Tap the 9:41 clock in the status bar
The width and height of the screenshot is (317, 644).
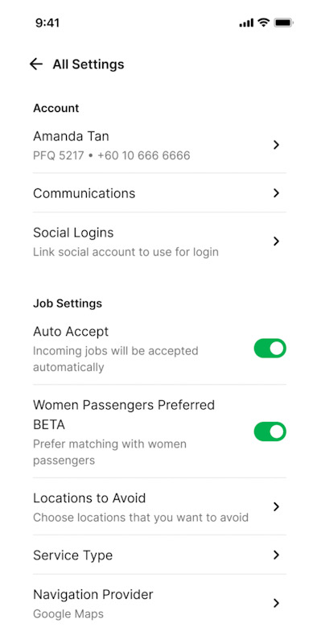[47, 23]
